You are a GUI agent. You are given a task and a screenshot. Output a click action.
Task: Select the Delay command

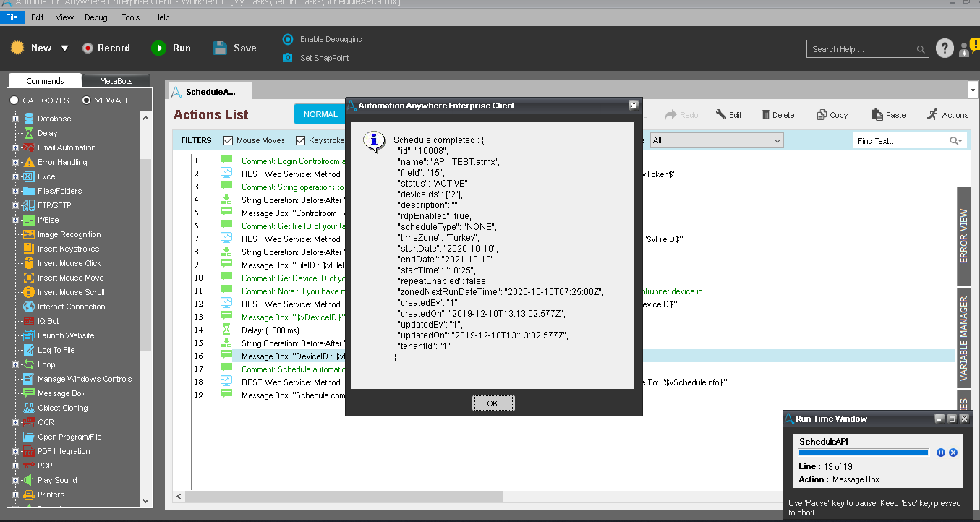[x=48, y=133]
